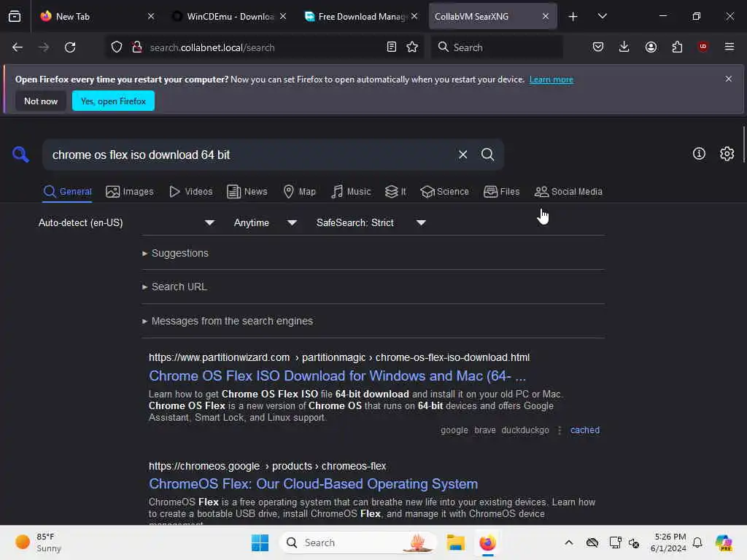Click Not now in the notification
The width and height of the screenshot is (747, 560).
click(x=41, y=101)
